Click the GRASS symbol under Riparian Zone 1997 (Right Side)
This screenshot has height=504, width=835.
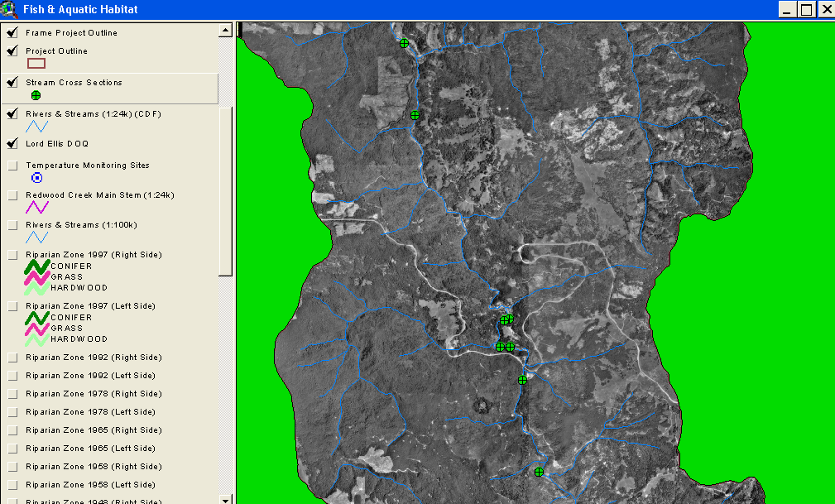click(x=36, y=277)
